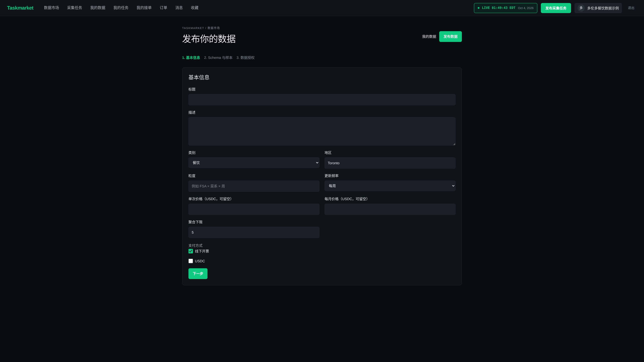Image resolution: width=644 pixels, height=362 pixels.
Task: Open 收藏 favorites page
Action: coord(195,8)
